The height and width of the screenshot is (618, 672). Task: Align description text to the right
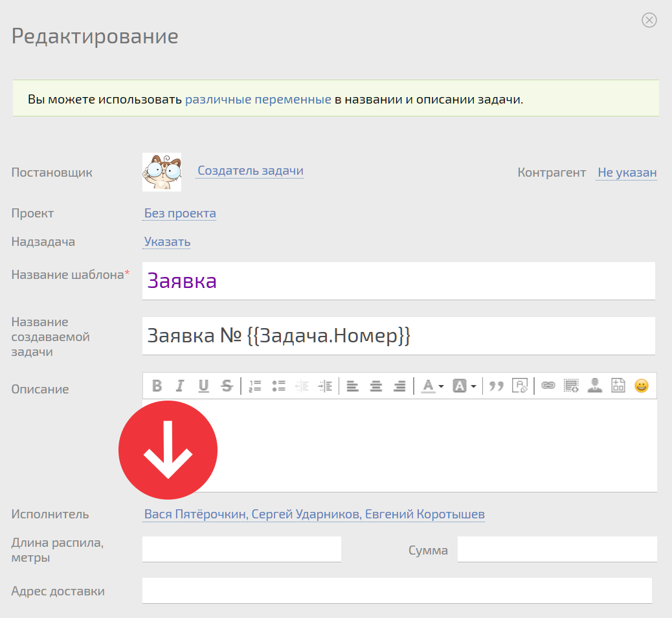coord(399,386)
